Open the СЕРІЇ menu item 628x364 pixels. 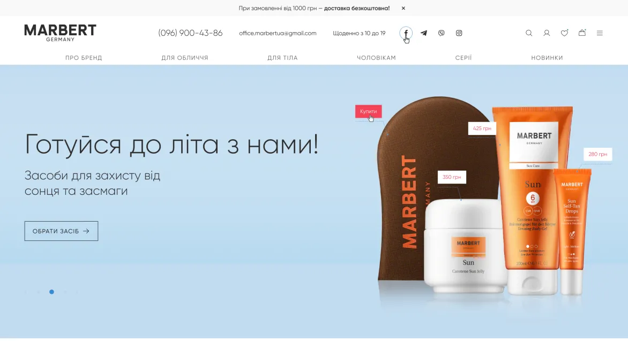[x=463, y=58]
